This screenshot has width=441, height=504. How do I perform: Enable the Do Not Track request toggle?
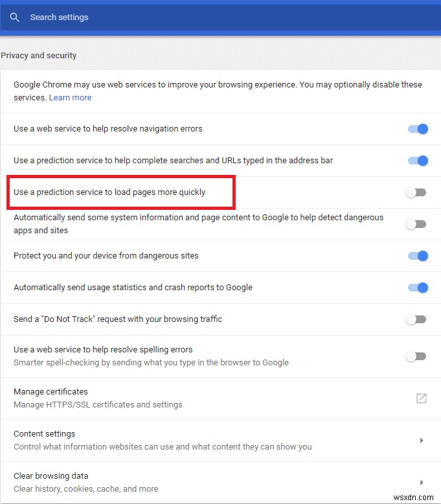point(416,319)
